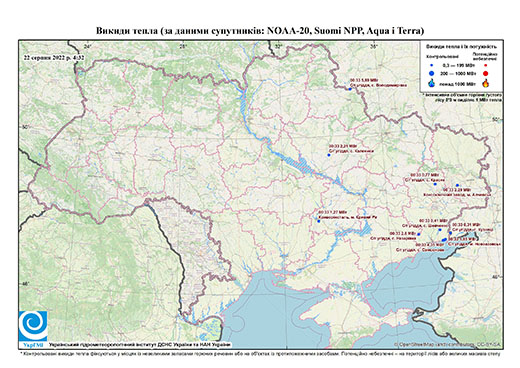520x368 pixels.
Task: Click the 'Контрольовані' legend column heading
Action: tap(442, 57)
